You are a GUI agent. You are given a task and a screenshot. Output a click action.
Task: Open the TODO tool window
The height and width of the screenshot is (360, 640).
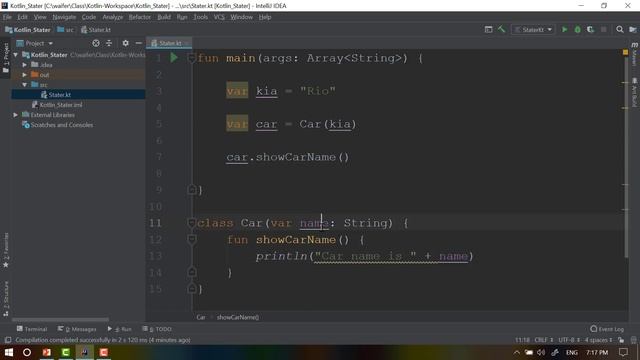pyautogui.click(x=157, y=329)
